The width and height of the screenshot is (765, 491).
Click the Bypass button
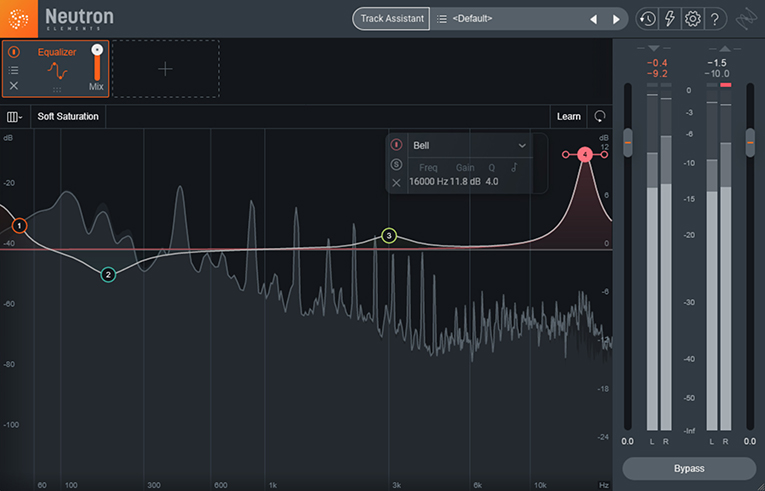(689, 469)
